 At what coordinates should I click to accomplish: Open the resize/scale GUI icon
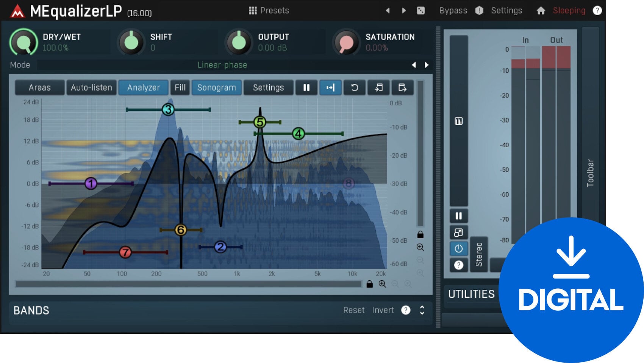pyautogui.click(x=459, y=232)
